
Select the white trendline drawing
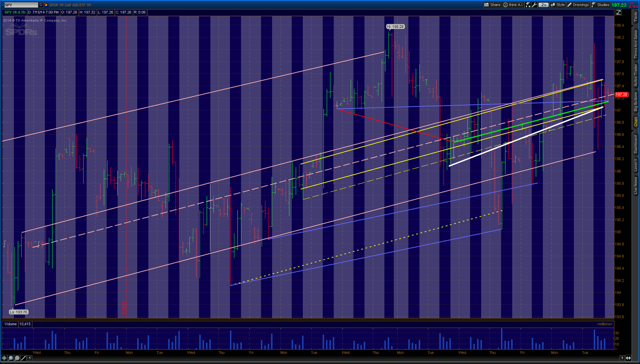[x=526, y=137]
